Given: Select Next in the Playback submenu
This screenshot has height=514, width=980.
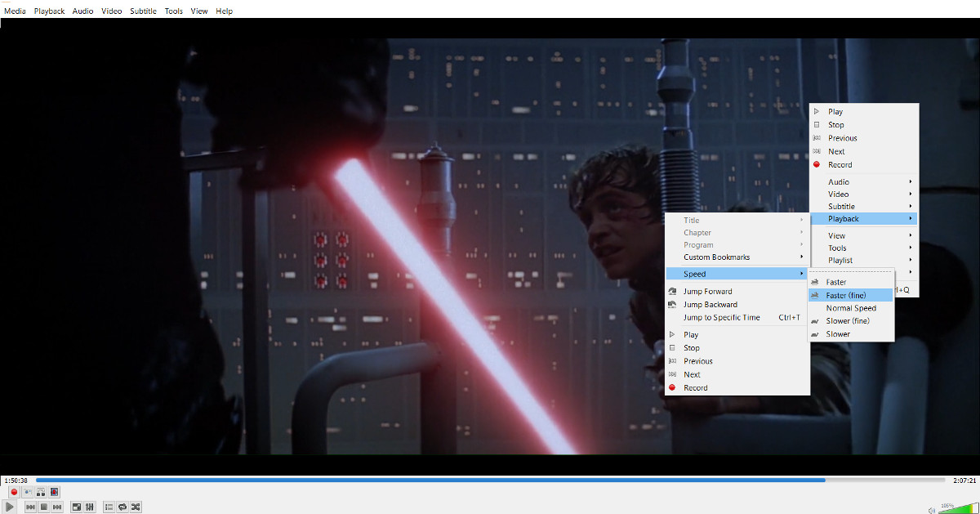Looking at the screenshot, I should 737,374.
